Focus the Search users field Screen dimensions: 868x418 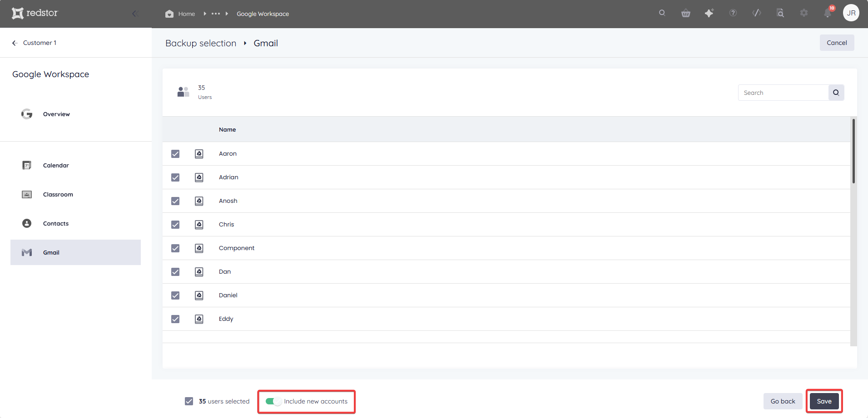pyautogui.click(x=783, y=93)
